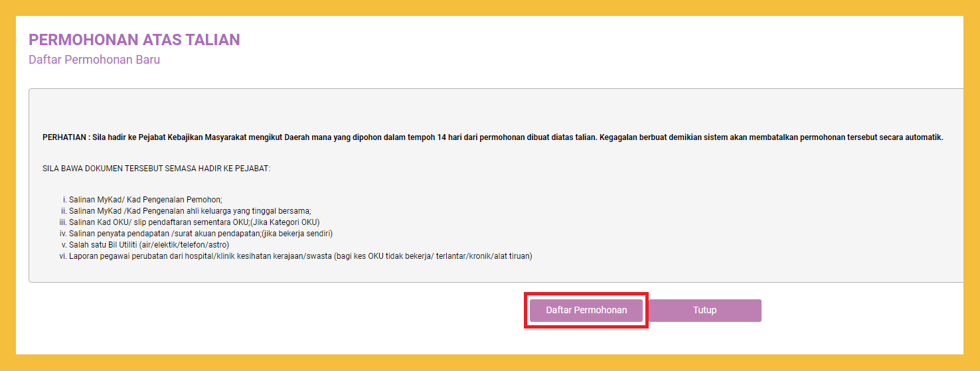Screen dimensions: 980x371
Task: Click the bold PERHATIAN label
Action: click(x=64, y=138)
